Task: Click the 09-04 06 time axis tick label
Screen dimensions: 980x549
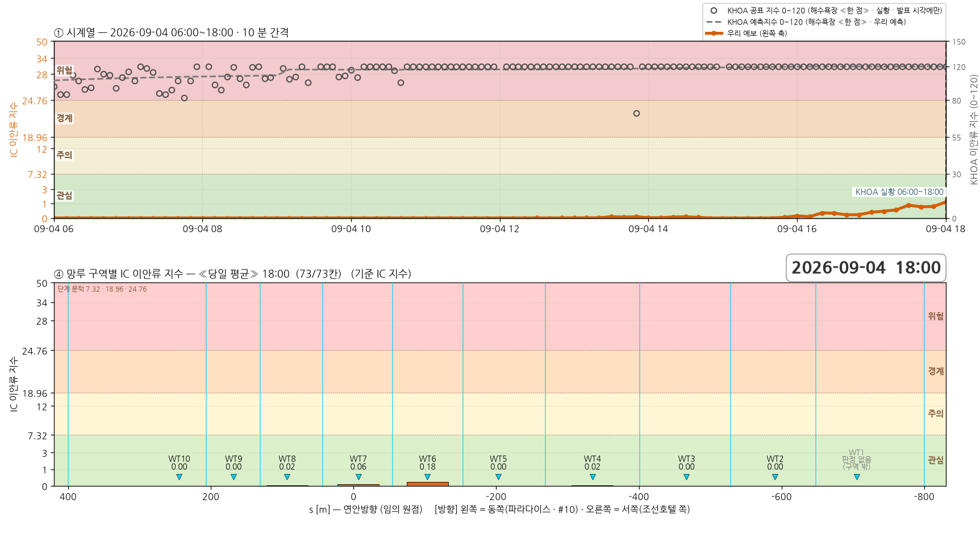Action: pyautogui.click(x=54, y=229)
